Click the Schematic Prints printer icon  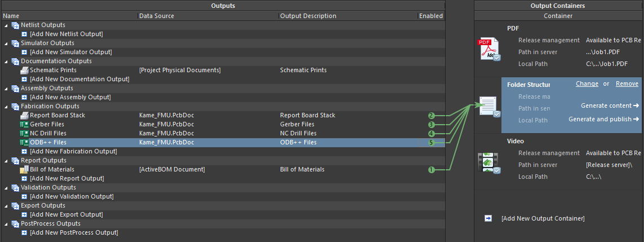tap(24, 71)
